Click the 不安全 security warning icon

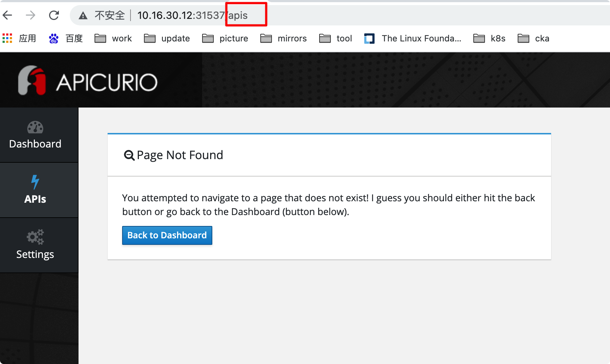click(83, 15)
